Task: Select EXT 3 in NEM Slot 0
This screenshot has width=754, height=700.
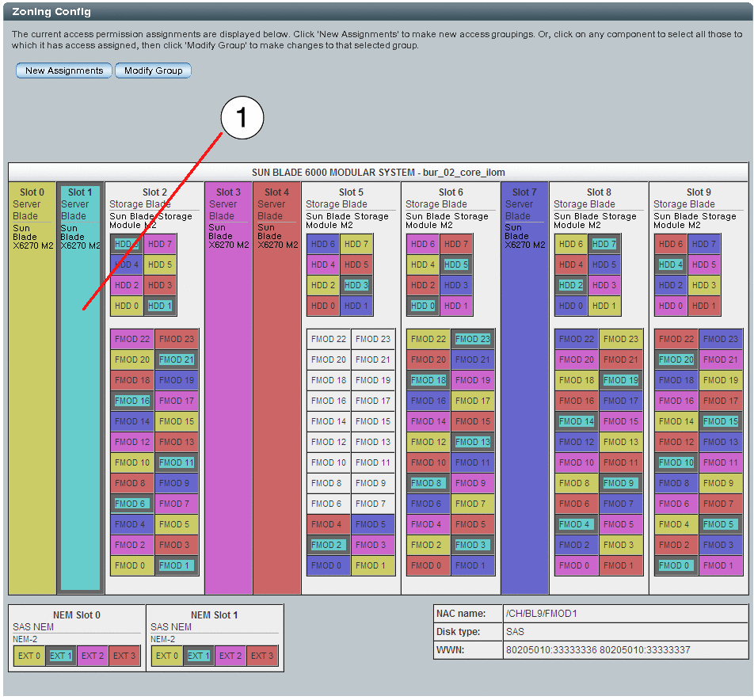Action: pyautogui.click(x=124, y=656)
